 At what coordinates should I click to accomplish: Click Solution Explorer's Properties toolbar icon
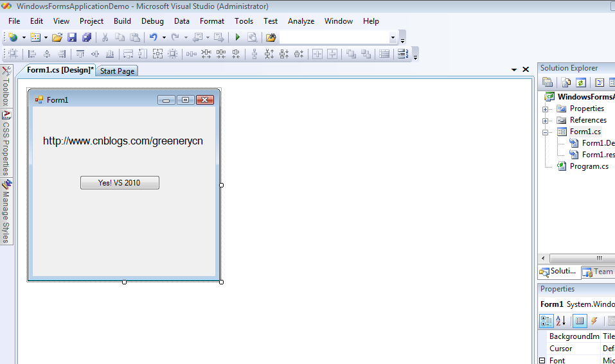548,82
